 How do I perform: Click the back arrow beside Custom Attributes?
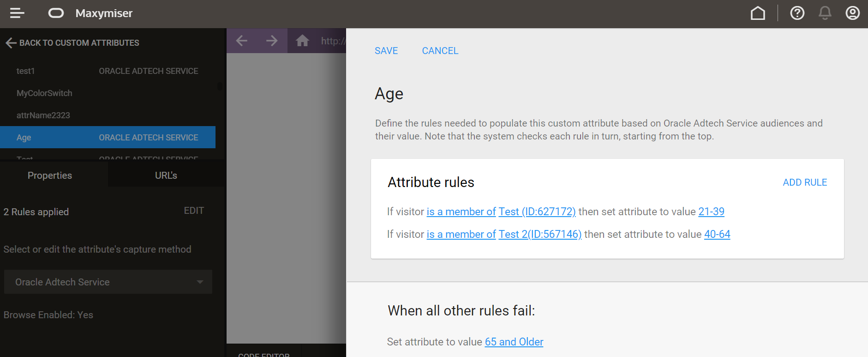click(11, 43)
